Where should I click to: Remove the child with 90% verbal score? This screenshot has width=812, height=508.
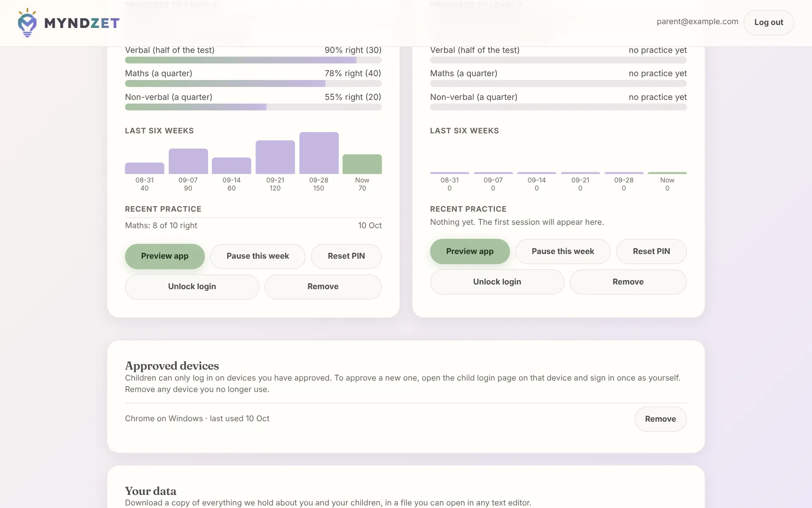(x=323, y=287)
